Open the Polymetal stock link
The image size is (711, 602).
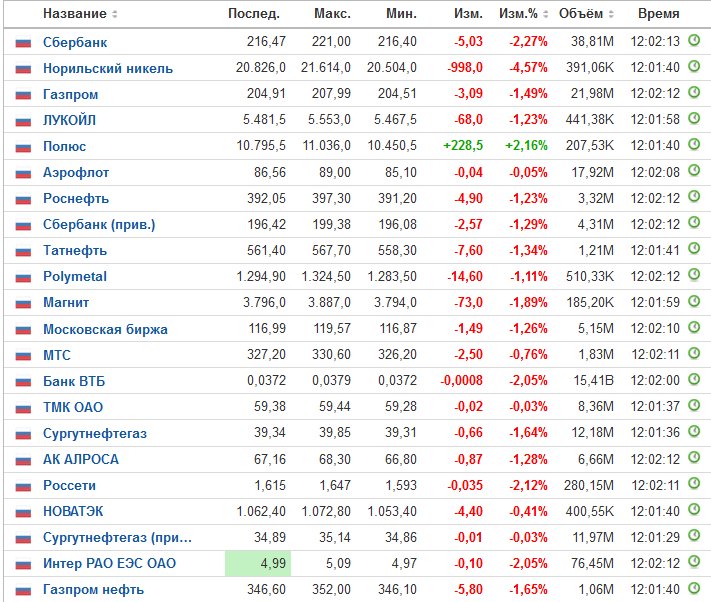[75, 277]
